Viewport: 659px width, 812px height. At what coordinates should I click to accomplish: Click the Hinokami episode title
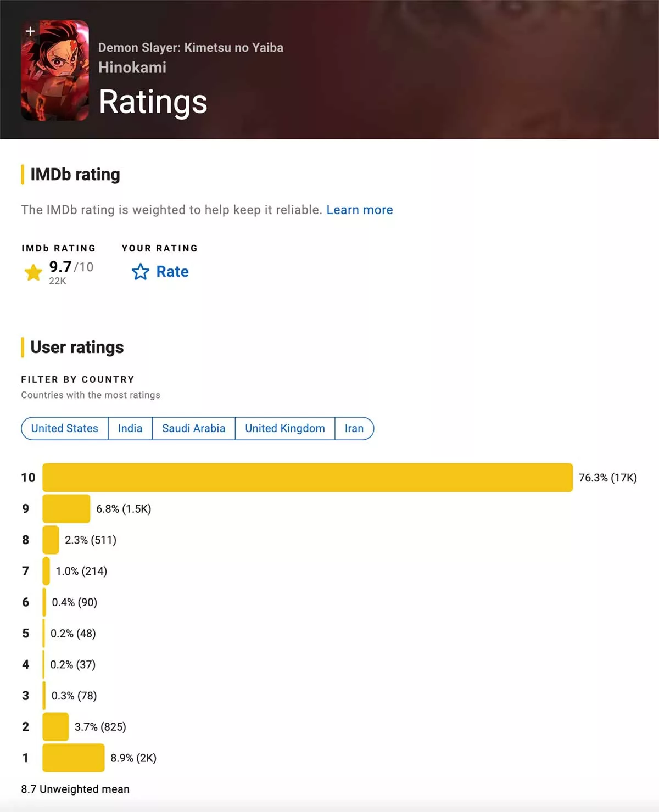point(132,68)
